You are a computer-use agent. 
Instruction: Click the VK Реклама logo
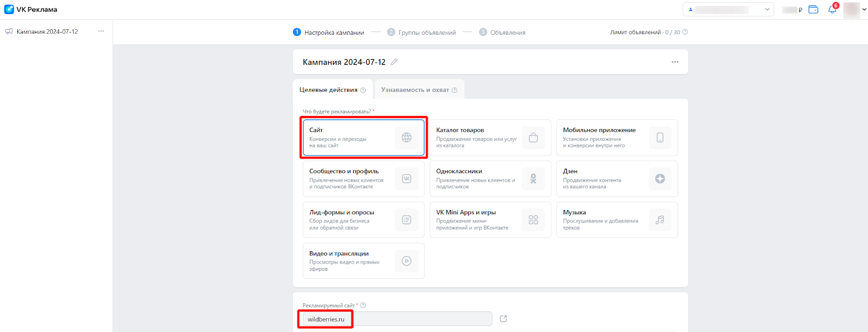point(30,9)
